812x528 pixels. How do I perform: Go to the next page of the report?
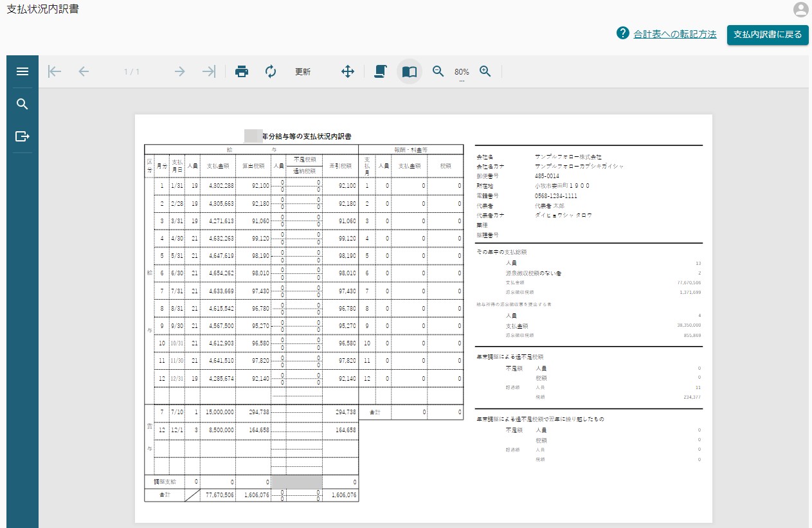pos(179,71)
